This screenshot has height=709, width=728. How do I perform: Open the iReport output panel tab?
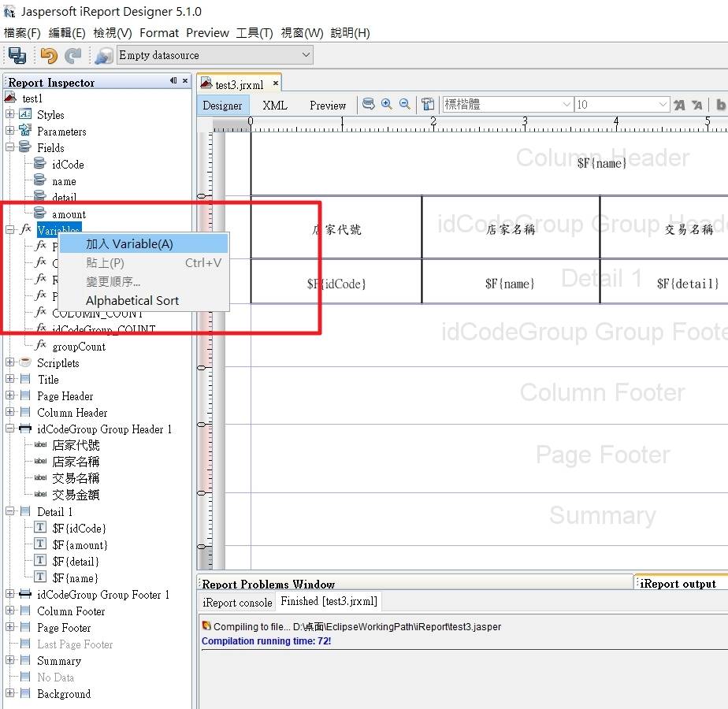pos(678,584)
